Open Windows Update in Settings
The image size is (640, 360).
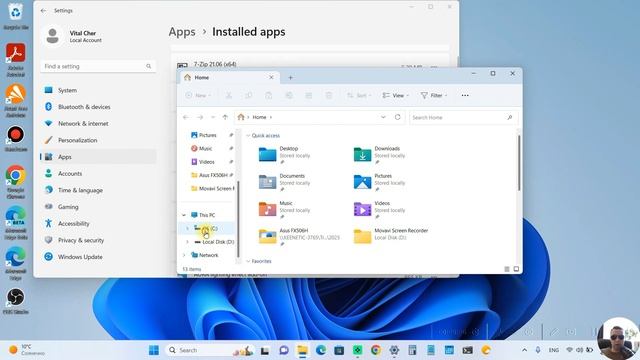tap(98, 257)
